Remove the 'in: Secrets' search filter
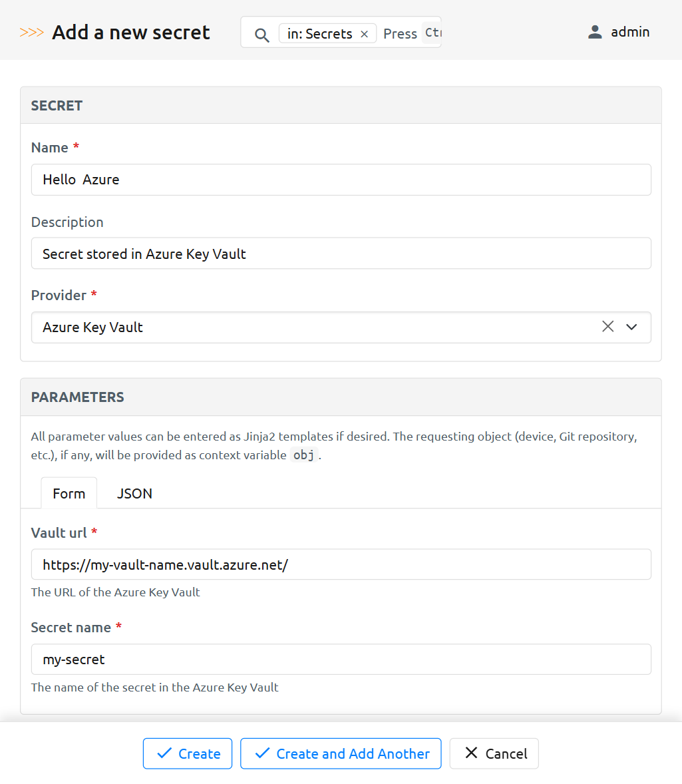Screen dimensions: 682x784 (364, 34)
